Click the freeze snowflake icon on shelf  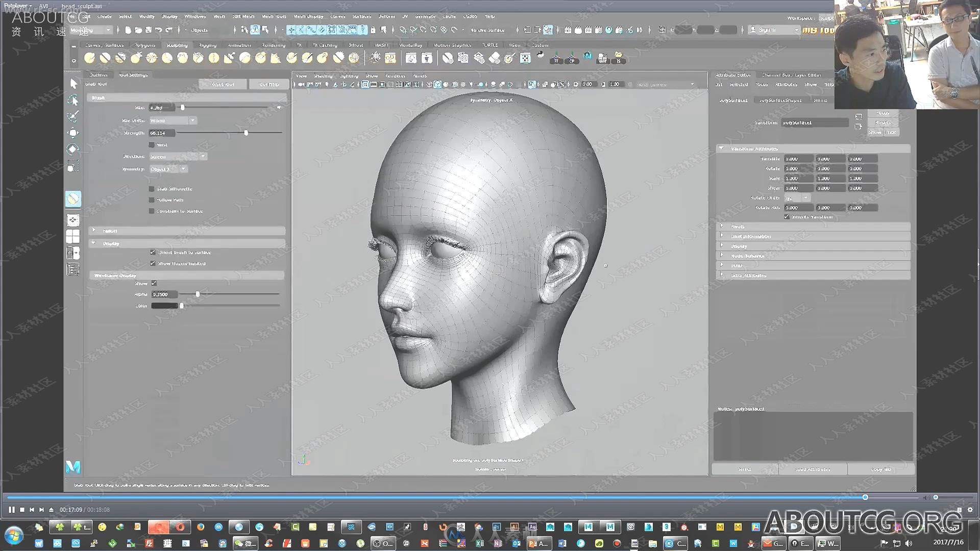[375, 58]
